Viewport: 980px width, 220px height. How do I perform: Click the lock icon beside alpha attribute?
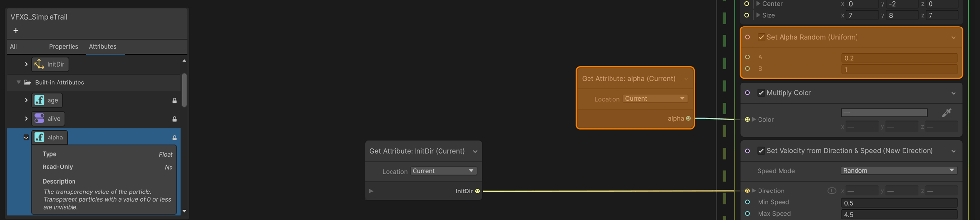coord(174,138)
